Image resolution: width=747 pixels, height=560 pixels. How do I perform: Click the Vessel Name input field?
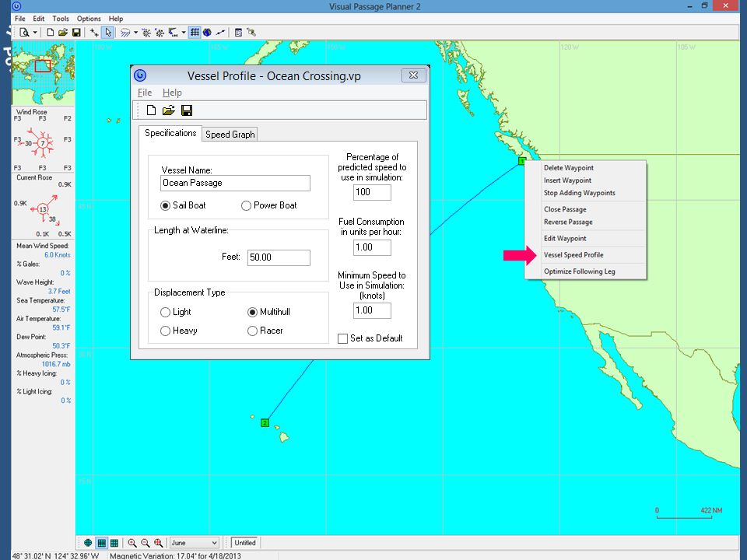235,183
